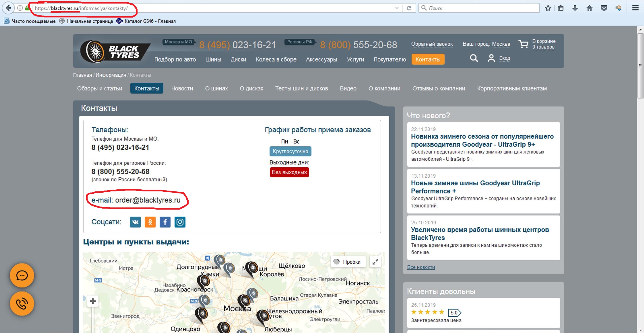Change the city via the 'Москва' link

pyautogui.click(x=501, y=44)
